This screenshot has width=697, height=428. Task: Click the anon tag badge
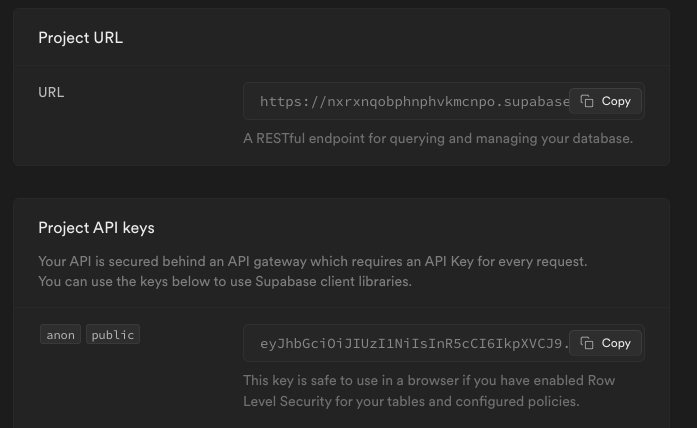61,335
